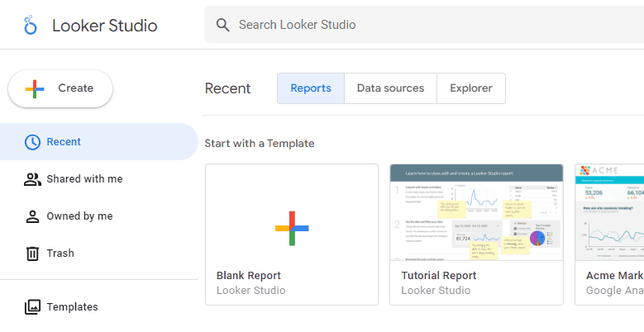Open Templates in sidebar
The width and height of the screenshot is (644, 332).
99,306
